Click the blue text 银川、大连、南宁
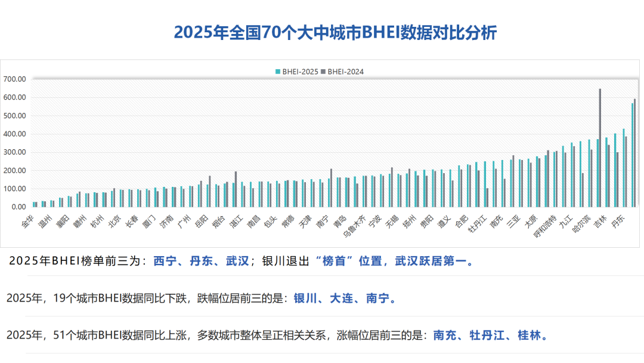Image resolution: width=644 pixels, height=363 pixels. click(345, 298)
